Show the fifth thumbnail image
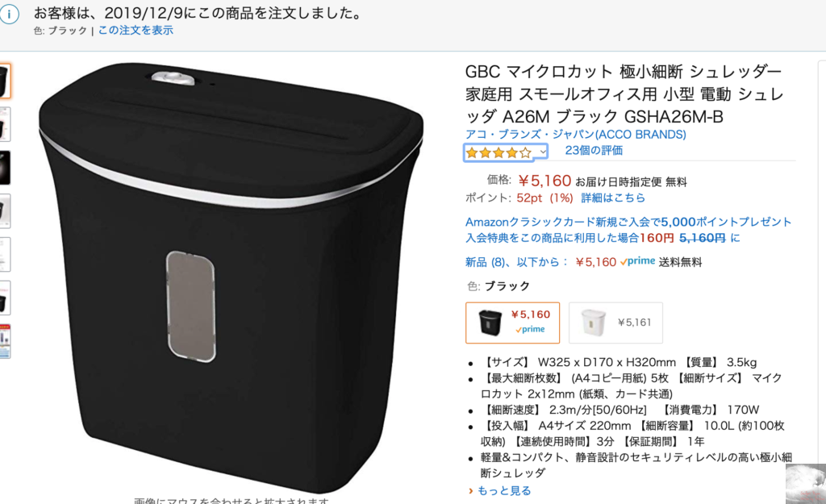This screenshot has width=826, height=504. coord(5,254)
